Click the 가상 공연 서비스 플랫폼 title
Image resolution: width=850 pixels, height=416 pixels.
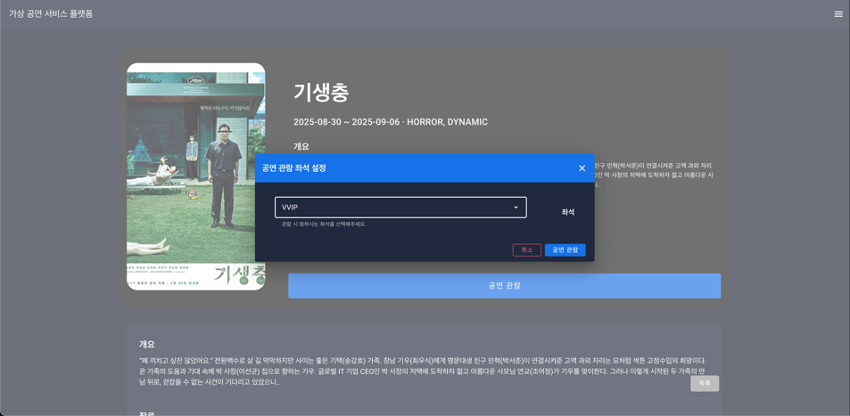point(51,14)
